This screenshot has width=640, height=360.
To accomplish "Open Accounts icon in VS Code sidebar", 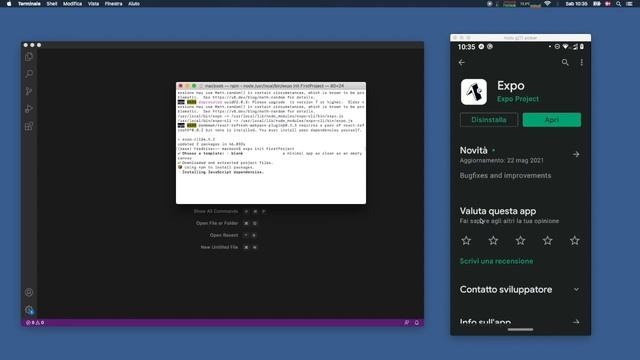I will 29,292.
